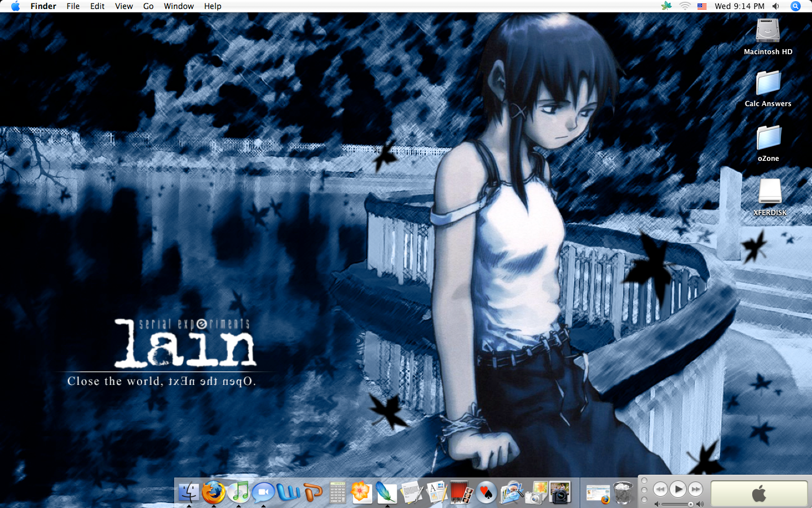Open iTunes music note dock icon
This screenshot has width=812, height=508.
tap(238, 492)
